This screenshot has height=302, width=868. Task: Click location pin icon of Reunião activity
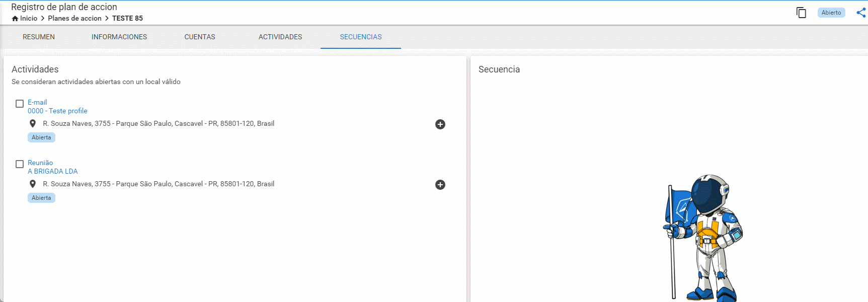point(33,184)
